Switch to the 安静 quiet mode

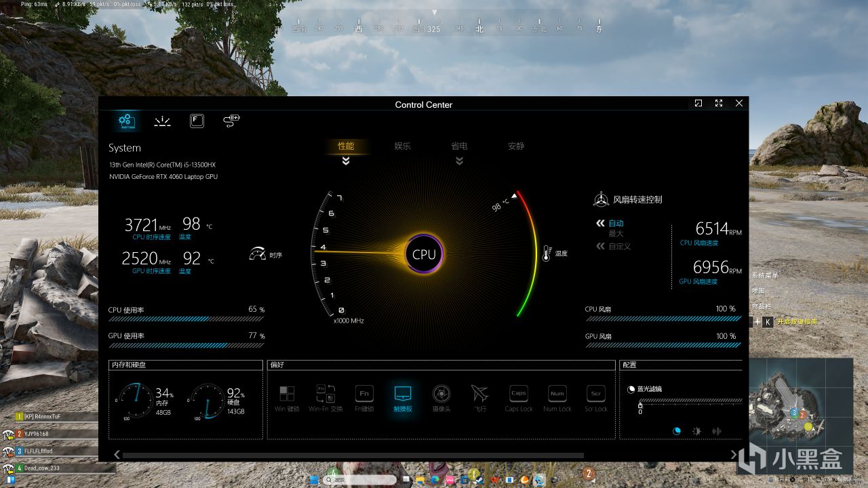tap(516, 146)
